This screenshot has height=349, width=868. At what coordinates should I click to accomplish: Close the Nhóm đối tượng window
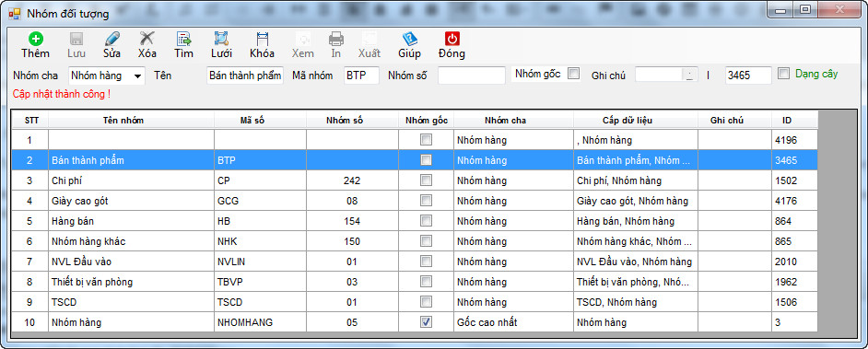(x=840, y=10)
